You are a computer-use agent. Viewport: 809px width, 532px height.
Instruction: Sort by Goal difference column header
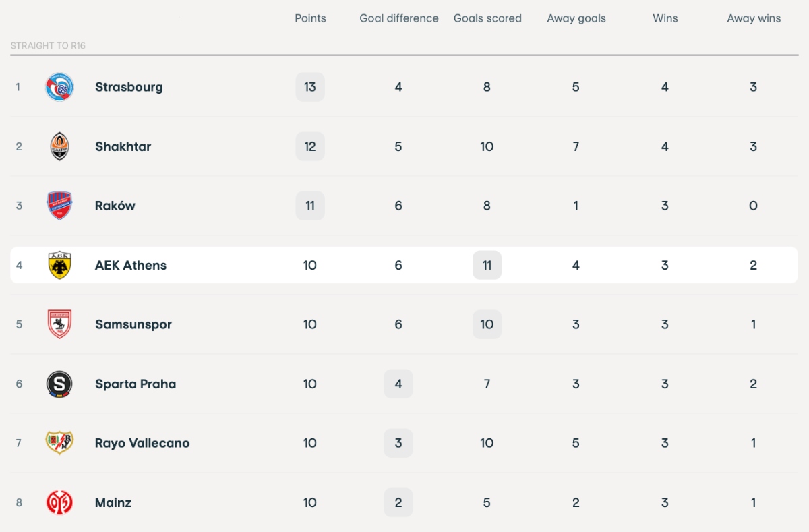tap(398, 18)
